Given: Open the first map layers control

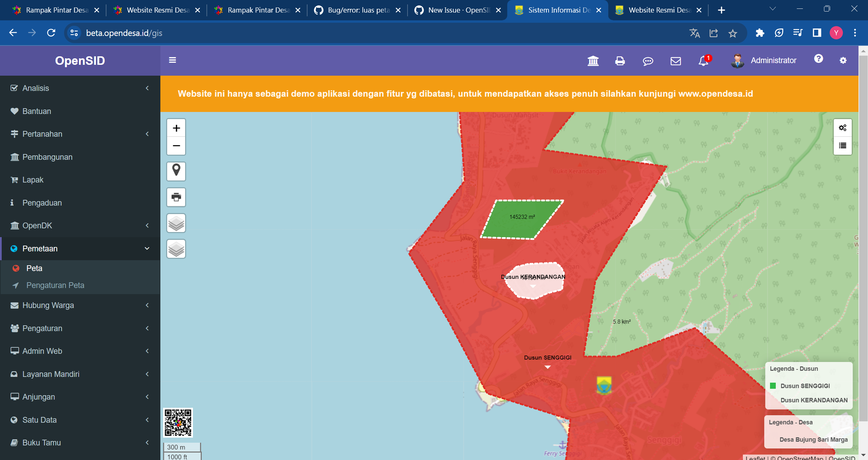Looking at the screenshot, I should click(176, 223).
